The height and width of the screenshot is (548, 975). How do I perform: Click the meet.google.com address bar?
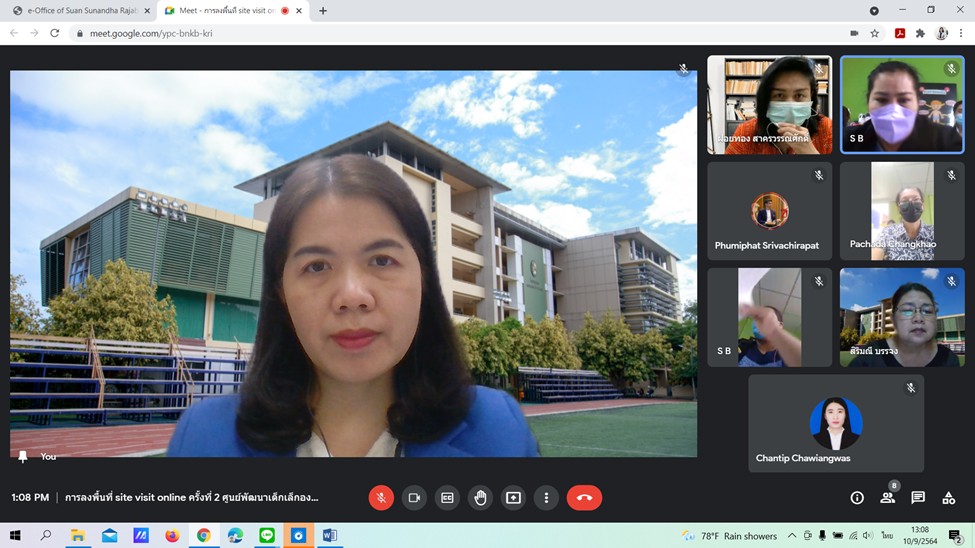point(400,33)
